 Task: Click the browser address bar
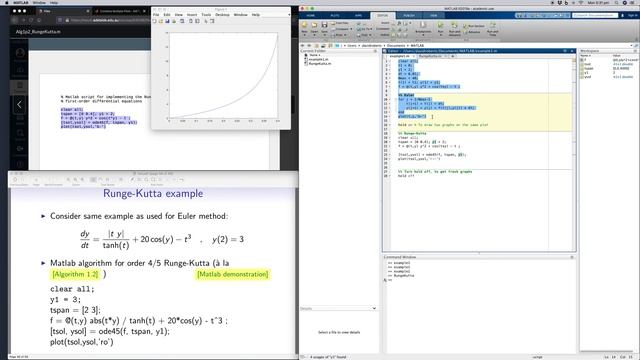click(x=108, y=20)
